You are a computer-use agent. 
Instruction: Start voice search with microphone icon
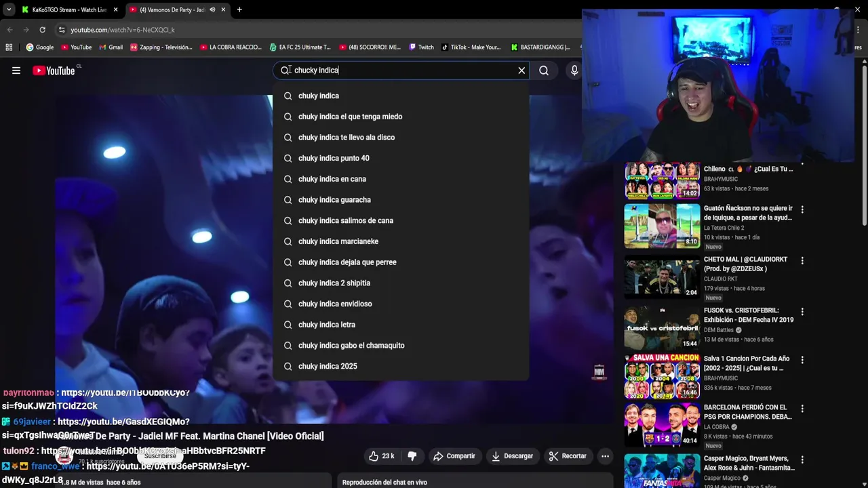[574, 70]
